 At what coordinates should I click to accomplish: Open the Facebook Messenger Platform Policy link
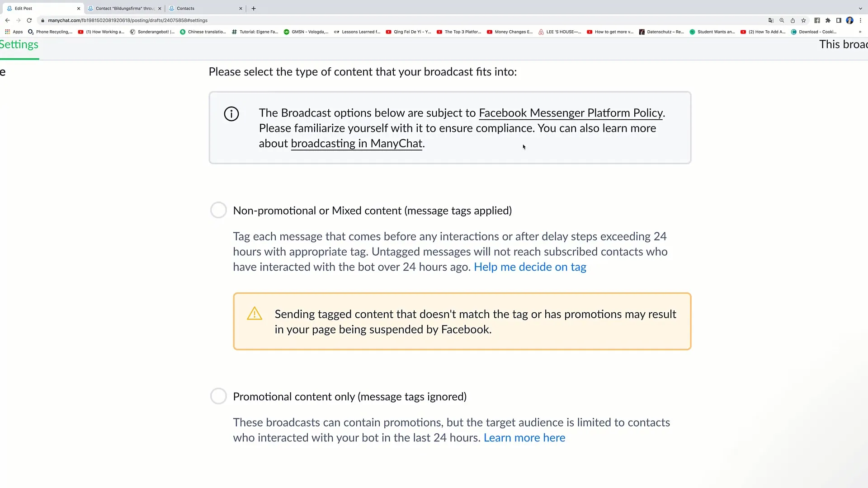571,113
